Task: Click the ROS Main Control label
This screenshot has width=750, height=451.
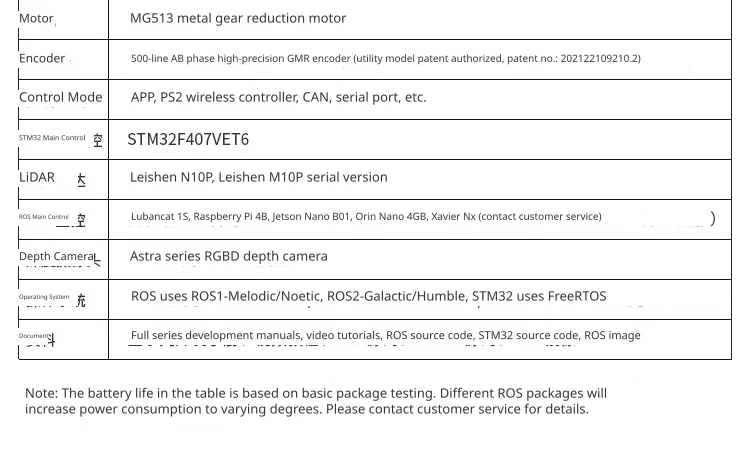Action: coord(44,217)
